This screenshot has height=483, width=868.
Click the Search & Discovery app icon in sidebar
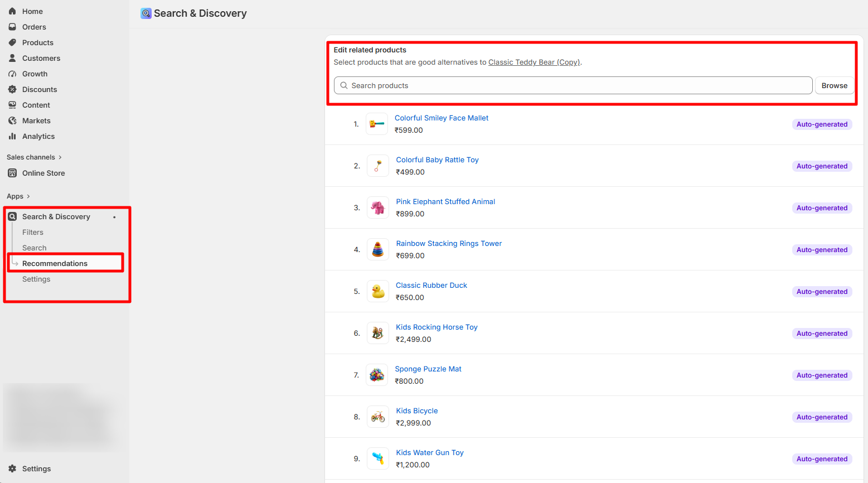tap(12, 216)
